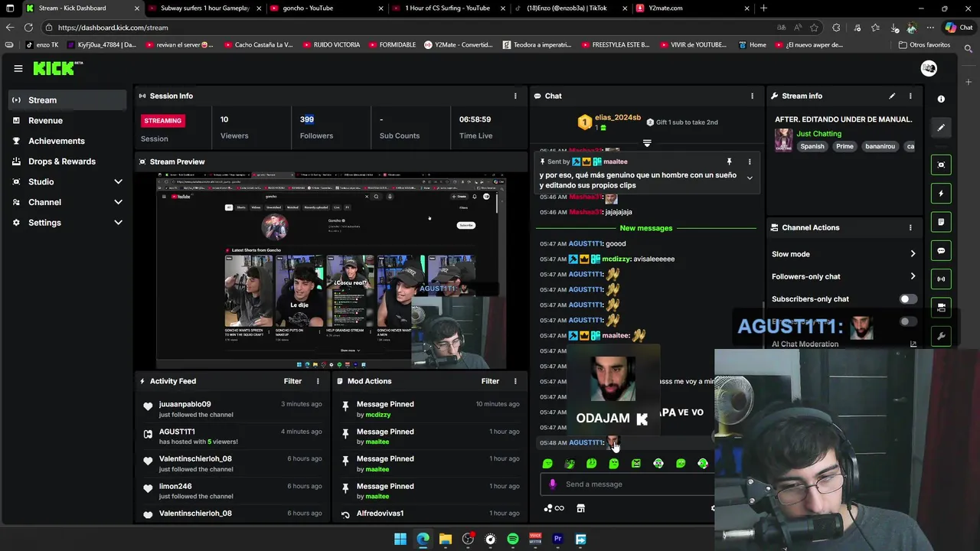Click the broadcast signal icon in right sidebar
980x551 pixels.
pos(941,279)
